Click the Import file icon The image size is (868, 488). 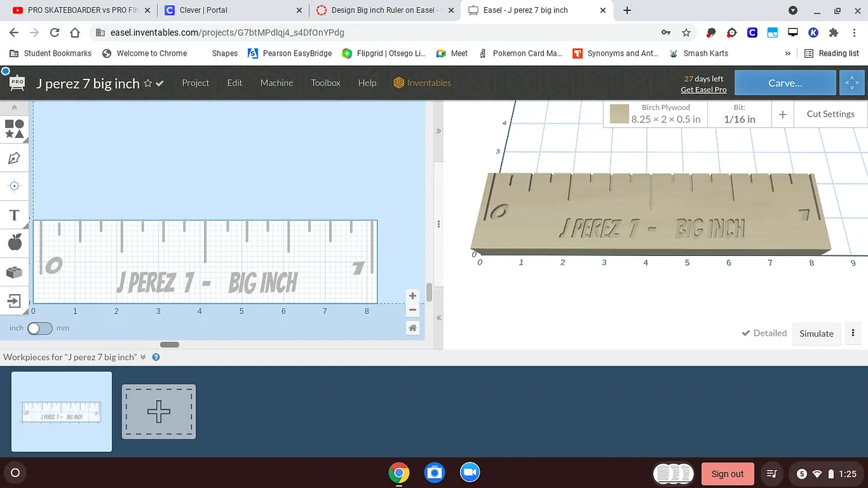pos(14,301)
